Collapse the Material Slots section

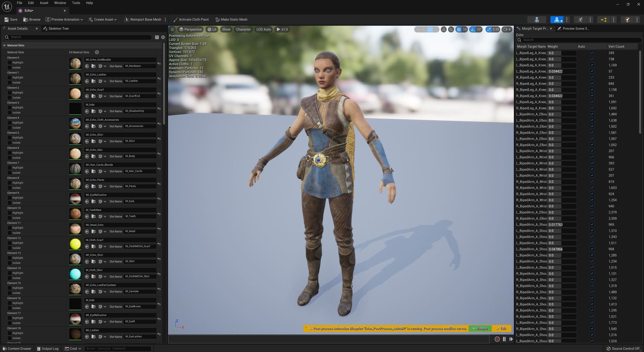click(4, 45)
